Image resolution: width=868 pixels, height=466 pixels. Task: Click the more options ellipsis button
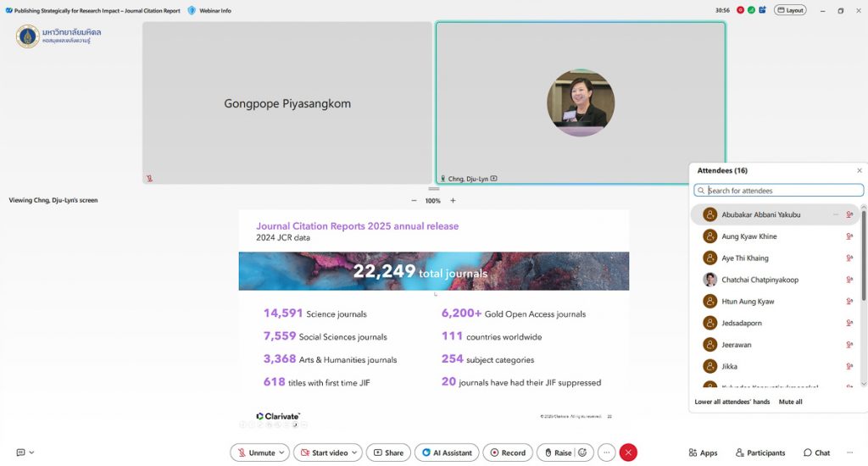[606, 452]
